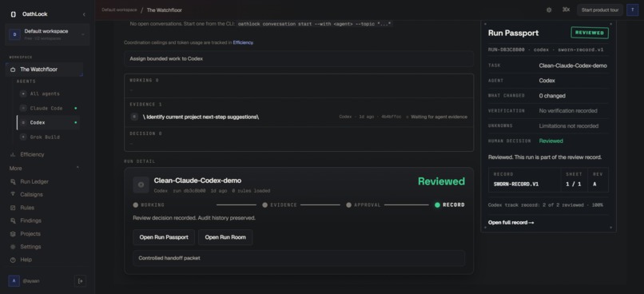Open Run Room button
644x294 pixels.
click(x=225, y=237)
